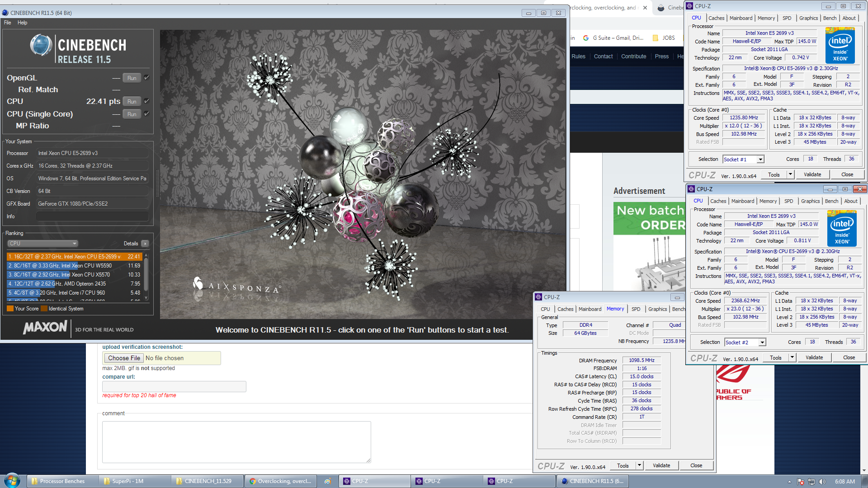Click the Windows Start orb

12,480
